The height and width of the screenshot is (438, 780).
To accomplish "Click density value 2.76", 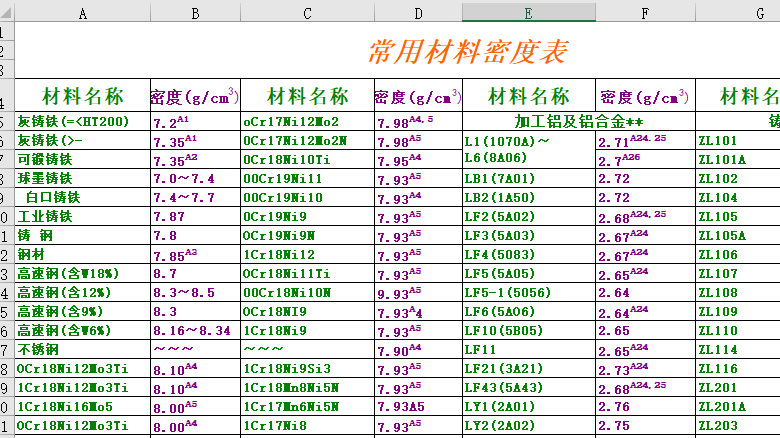I will pyautogui.click(x=645, y=407).
